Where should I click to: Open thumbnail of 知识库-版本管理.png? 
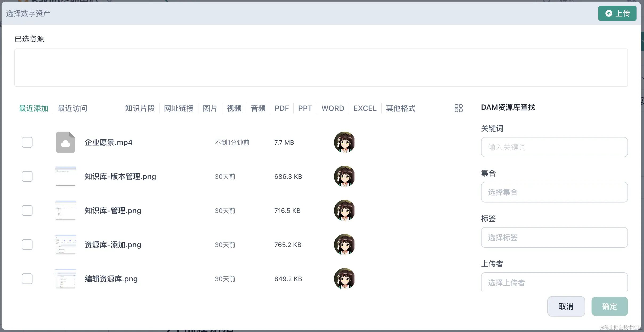[x=66, y=176]
